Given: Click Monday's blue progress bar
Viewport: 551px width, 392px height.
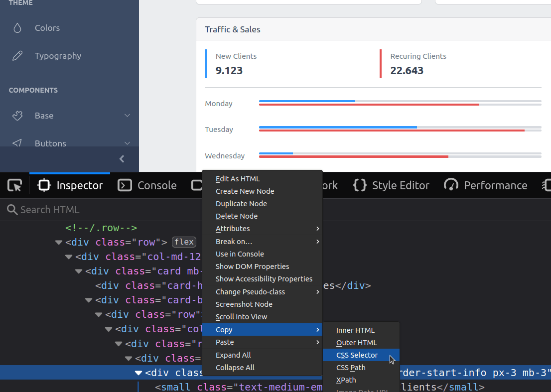Looking at the screenshot, I should [306, 102].
